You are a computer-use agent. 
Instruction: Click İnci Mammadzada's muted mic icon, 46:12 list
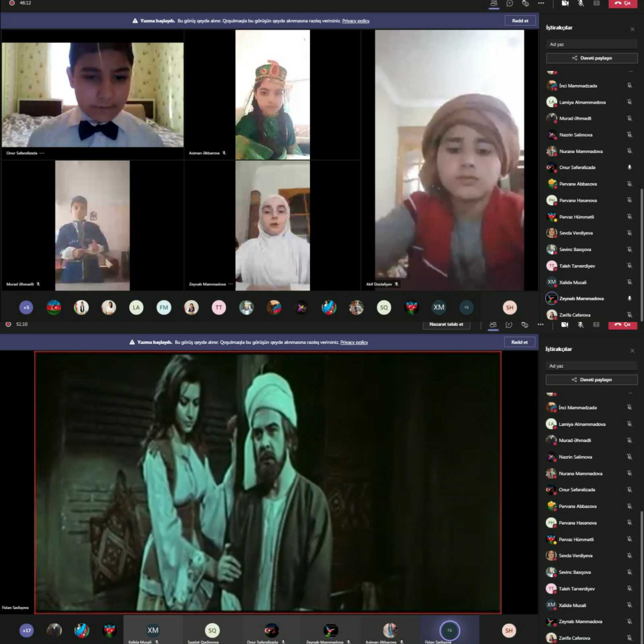click(630, 86)
